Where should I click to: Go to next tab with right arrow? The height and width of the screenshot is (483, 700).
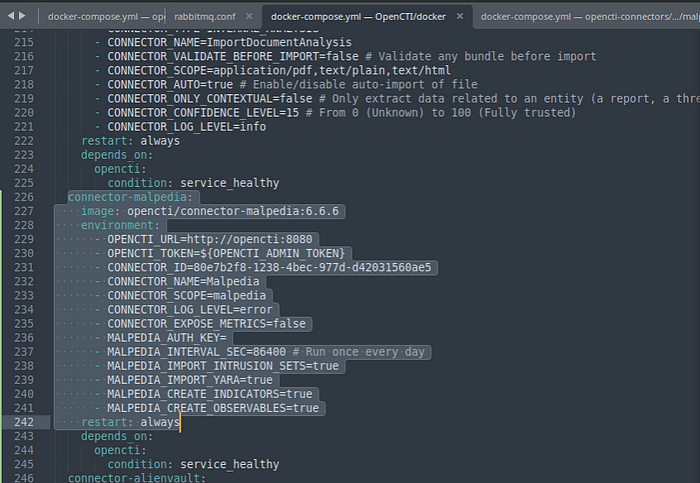click(22, 16)
